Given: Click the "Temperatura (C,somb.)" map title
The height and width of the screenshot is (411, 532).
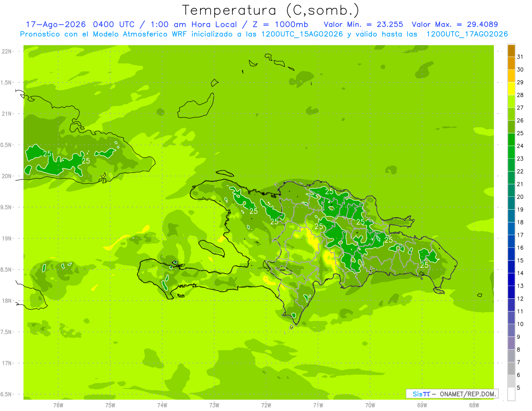Looking at the screenshot, I should [271, 10].
